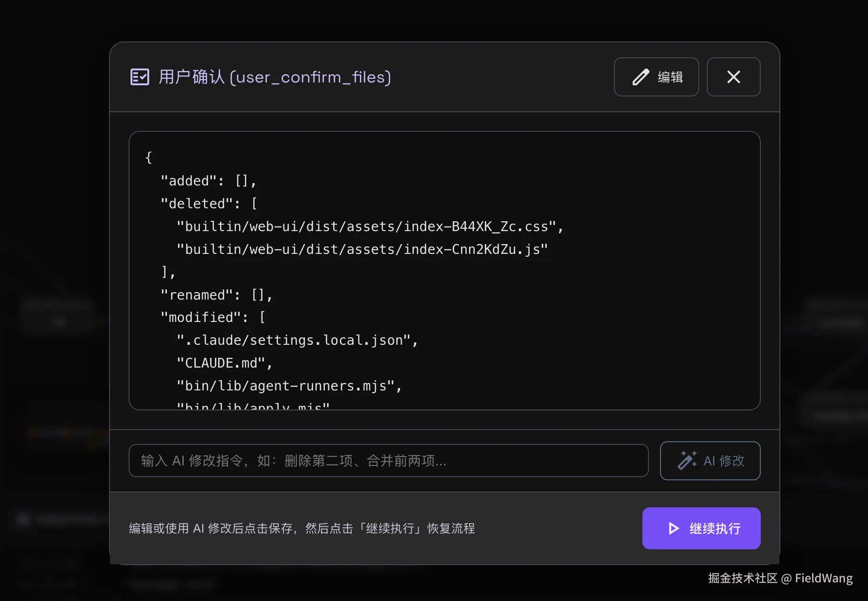Click the index-Cnn2KdZu.js deleted file entry
This screenshot has height=601, width=868.
[361, 249]
